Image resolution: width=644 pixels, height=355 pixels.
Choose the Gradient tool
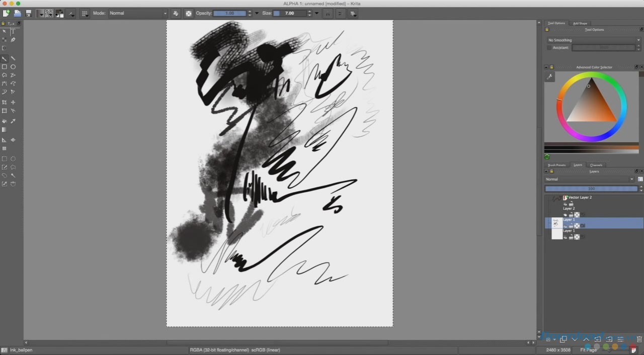pos(5,130)
